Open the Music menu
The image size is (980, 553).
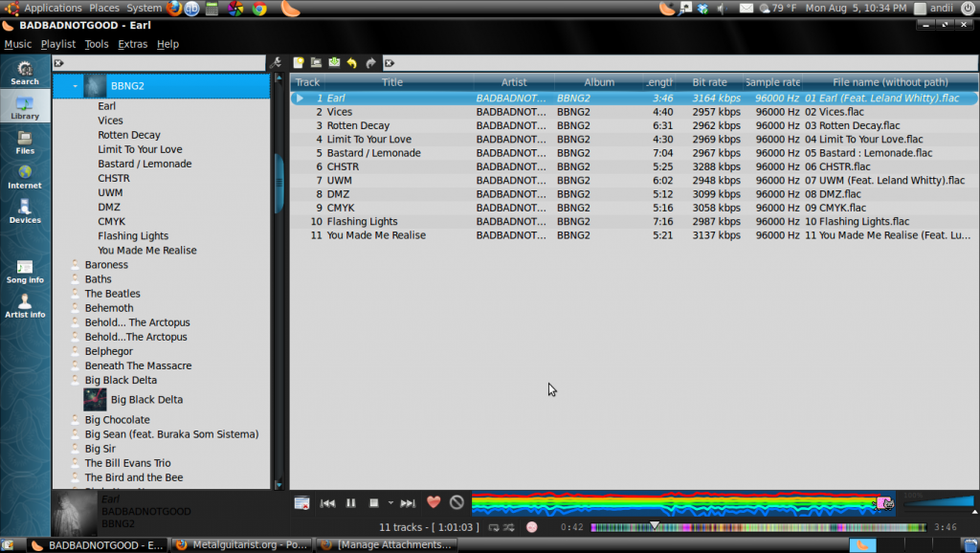(17, 44)
